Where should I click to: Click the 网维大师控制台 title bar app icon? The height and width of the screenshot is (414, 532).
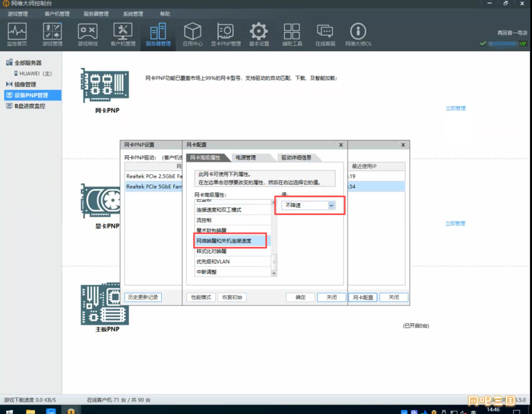coord(6,3)
